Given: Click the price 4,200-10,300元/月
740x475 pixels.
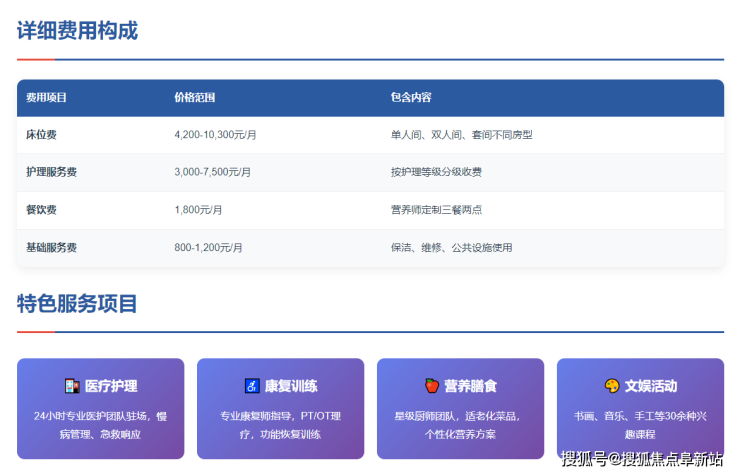Looking at the screenshot, I should click(215, 135).
